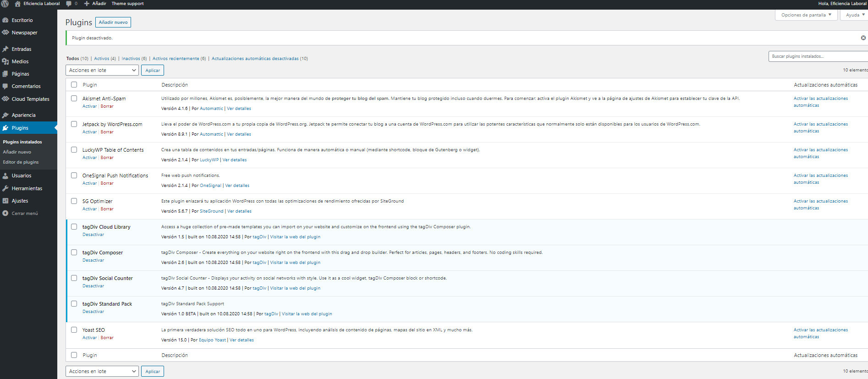868x379 pixels.
Task: Select the SG Optimizer checkbox
Action: click(74, 201)
